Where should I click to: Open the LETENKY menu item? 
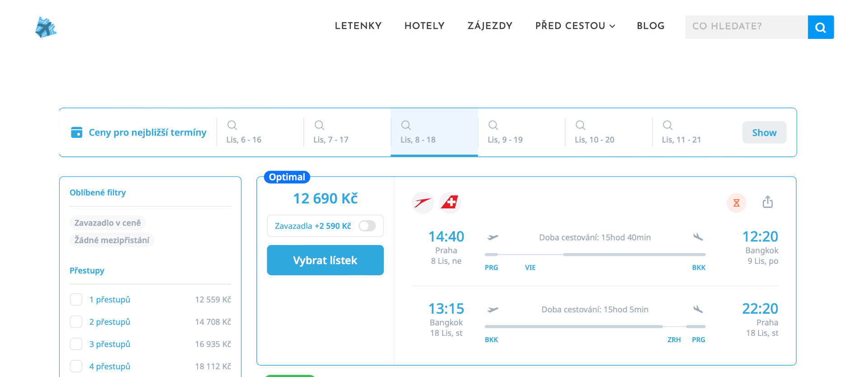tap(358, 26)
